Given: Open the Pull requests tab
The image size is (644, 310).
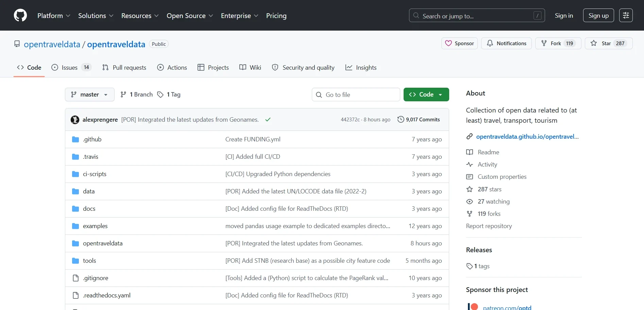Looking at the screenshot, I should tap(124, 68).
